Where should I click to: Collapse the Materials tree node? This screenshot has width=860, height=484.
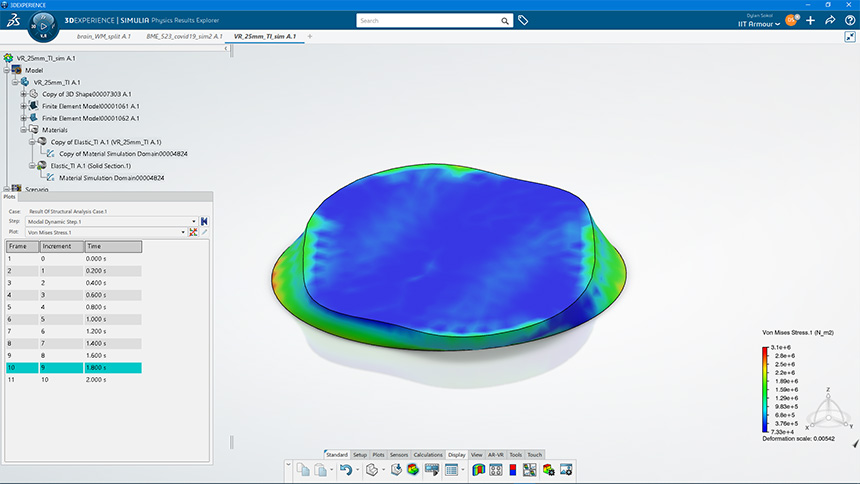click(23, 129)
